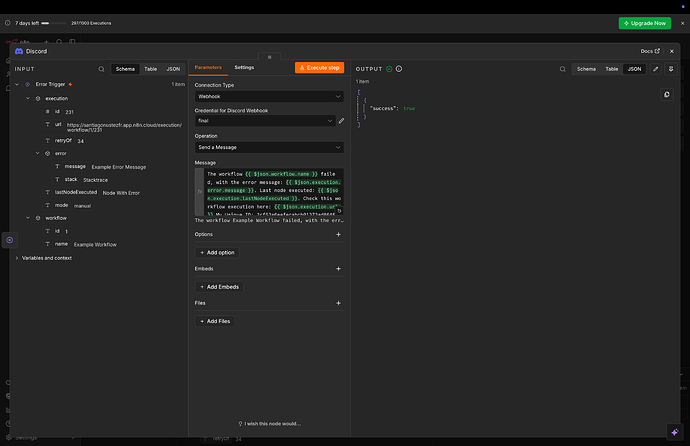Open the expression editor for Message
Screen dimensions: 690x446
339,211
